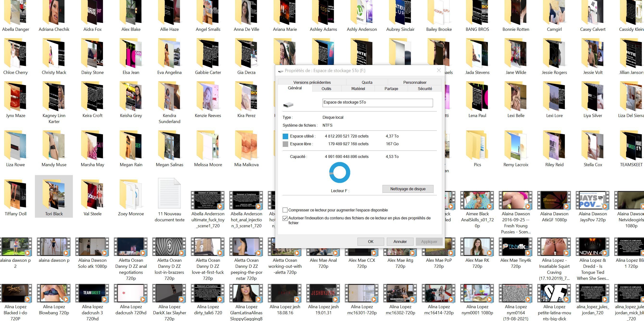Open the BANG BROS folder
The width and height of the screenshot is (644, 321).
coord(477,13)
